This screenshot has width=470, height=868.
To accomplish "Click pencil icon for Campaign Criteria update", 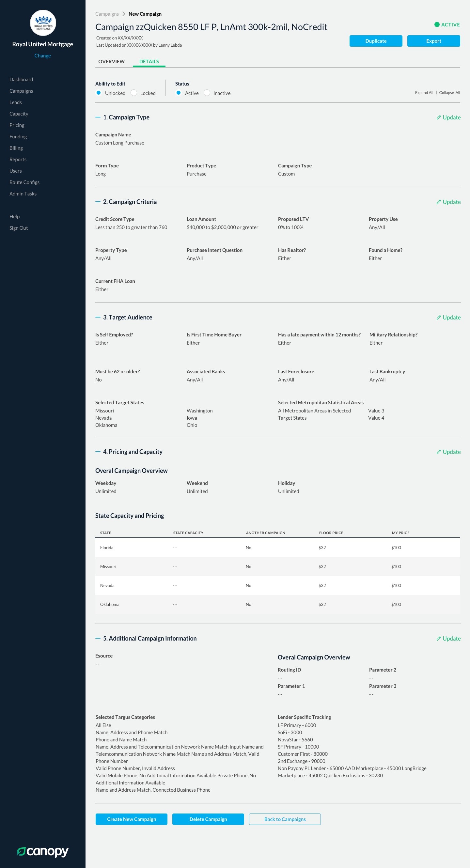I will click(x=438, y=202).
